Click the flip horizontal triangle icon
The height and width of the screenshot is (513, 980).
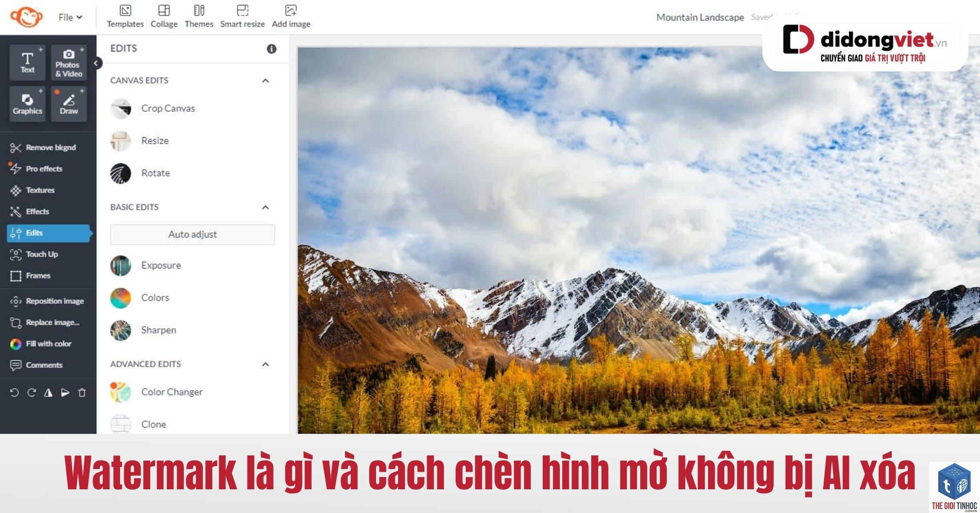pos(48,393)
